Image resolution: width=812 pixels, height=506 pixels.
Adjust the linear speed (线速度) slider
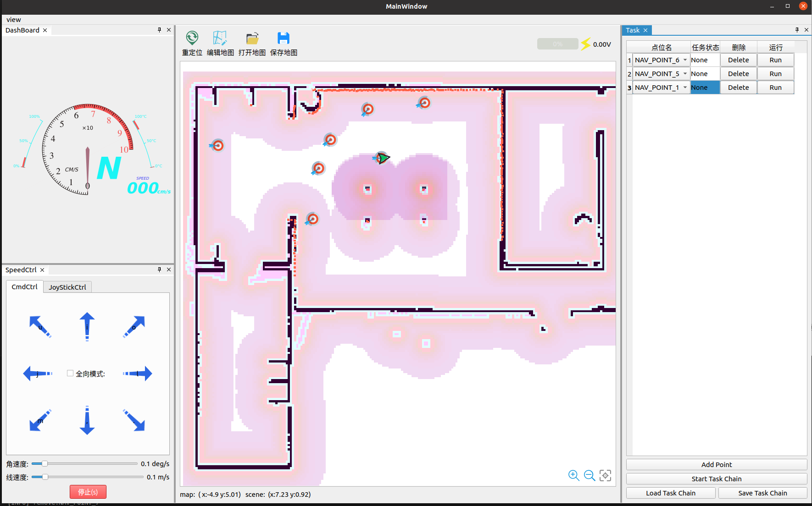pyautogui.click(x=45, y=477)
